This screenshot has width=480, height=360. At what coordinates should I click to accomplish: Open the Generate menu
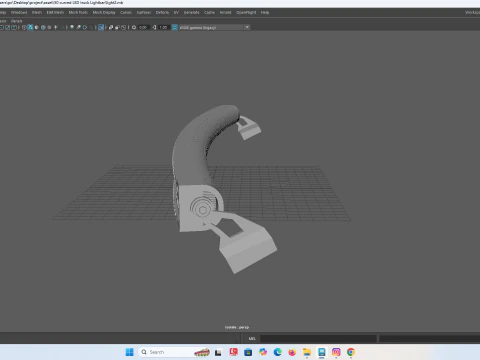point(191,12)
